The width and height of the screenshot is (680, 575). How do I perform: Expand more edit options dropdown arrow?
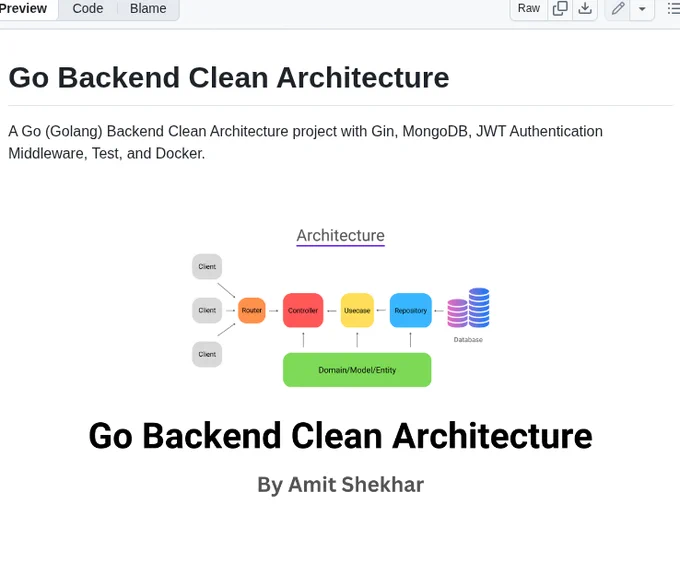pyautogui.click(x=642, y=9)
